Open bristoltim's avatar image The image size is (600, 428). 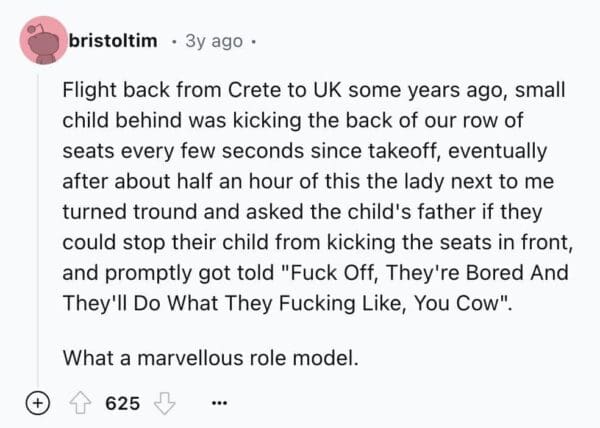click(x=43, y=41)
